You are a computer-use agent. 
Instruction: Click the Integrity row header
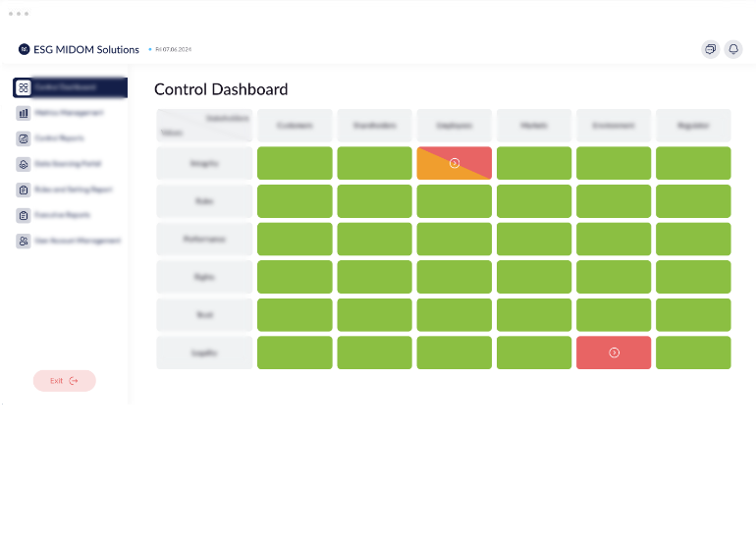(204, 163)
